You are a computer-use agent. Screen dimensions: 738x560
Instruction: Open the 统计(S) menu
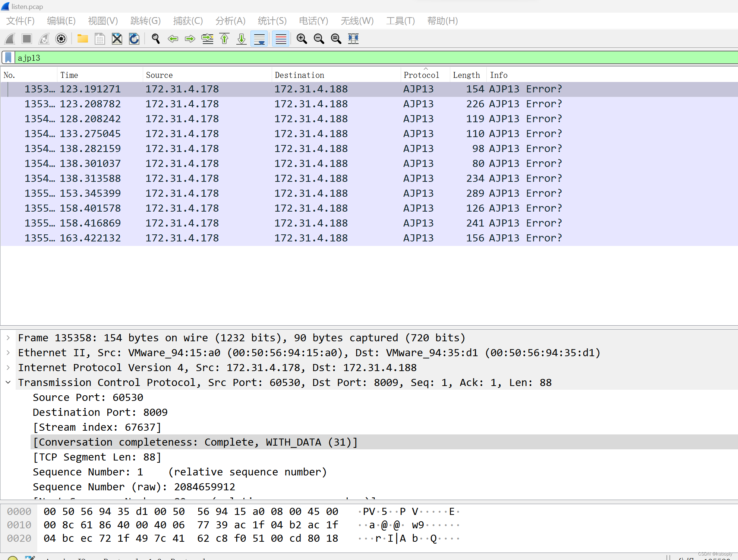pos(272,21)
